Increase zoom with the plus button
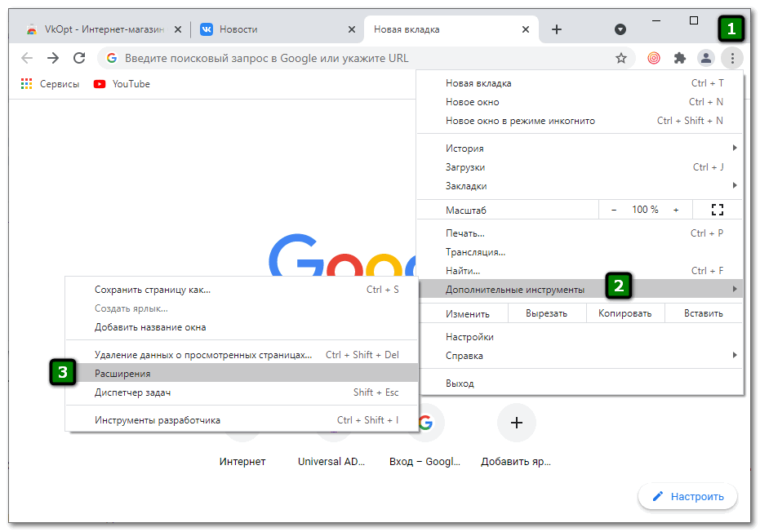The image size is (760, 532). point(676,210)
